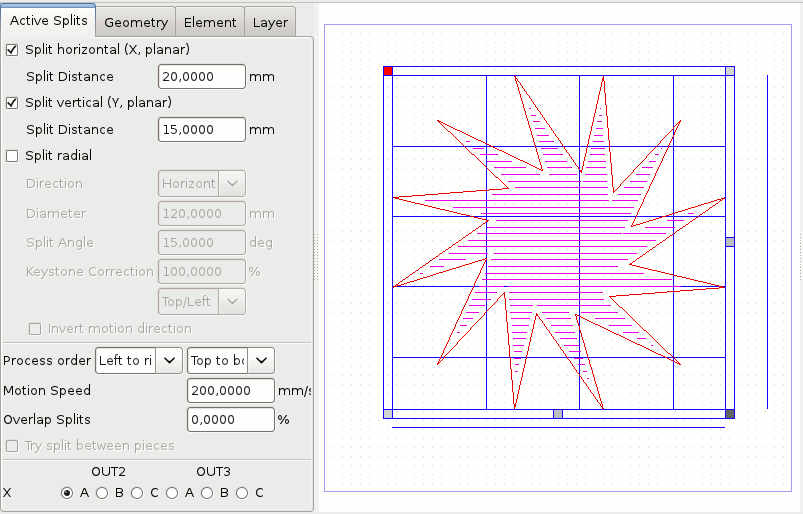Viewport: 803px width, 514px height.
Task: Click the red top-left corner handle on canvas
Action: pos(388,71)
